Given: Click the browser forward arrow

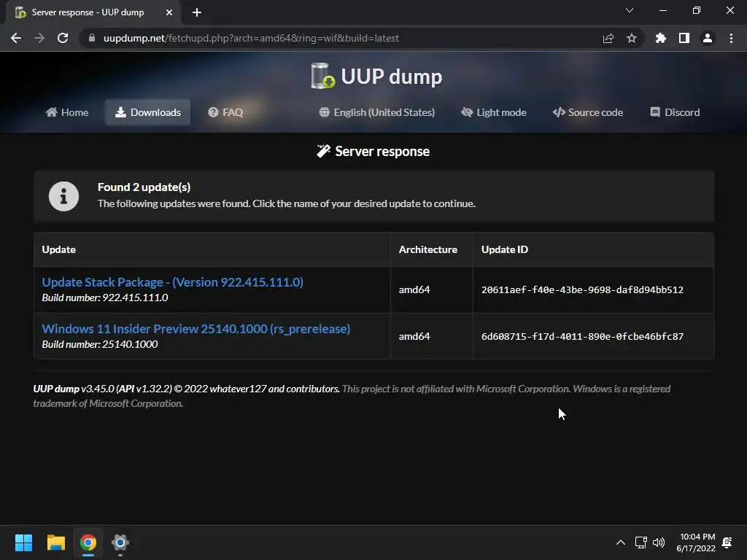Looking at the screenshot, I should coord(39,38).
